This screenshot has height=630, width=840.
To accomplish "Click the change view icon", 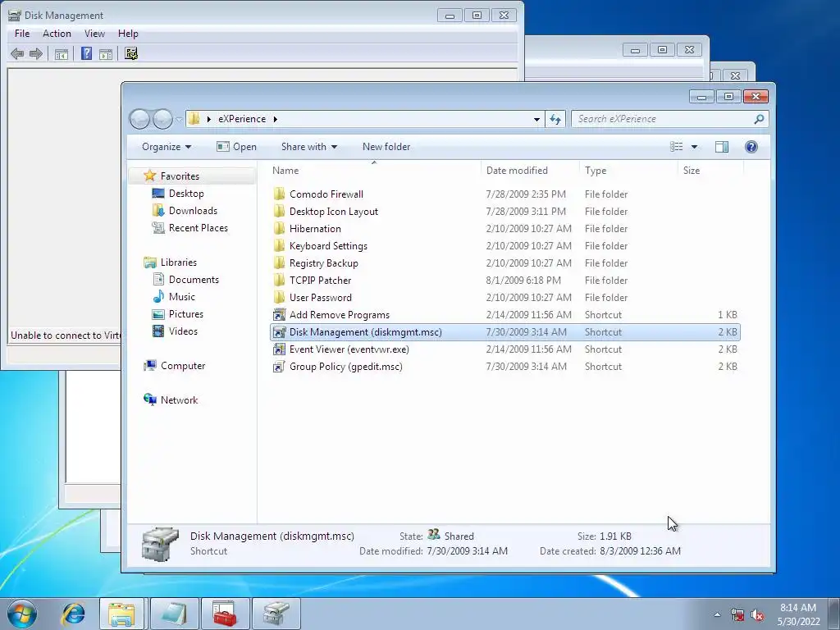I will (677, 147).
